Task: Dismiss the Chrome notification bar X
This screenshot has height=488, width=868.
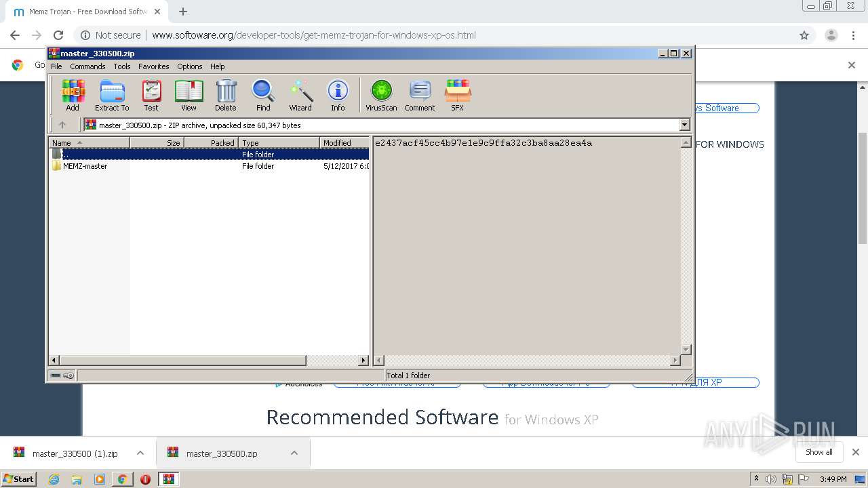Action: 852,65
